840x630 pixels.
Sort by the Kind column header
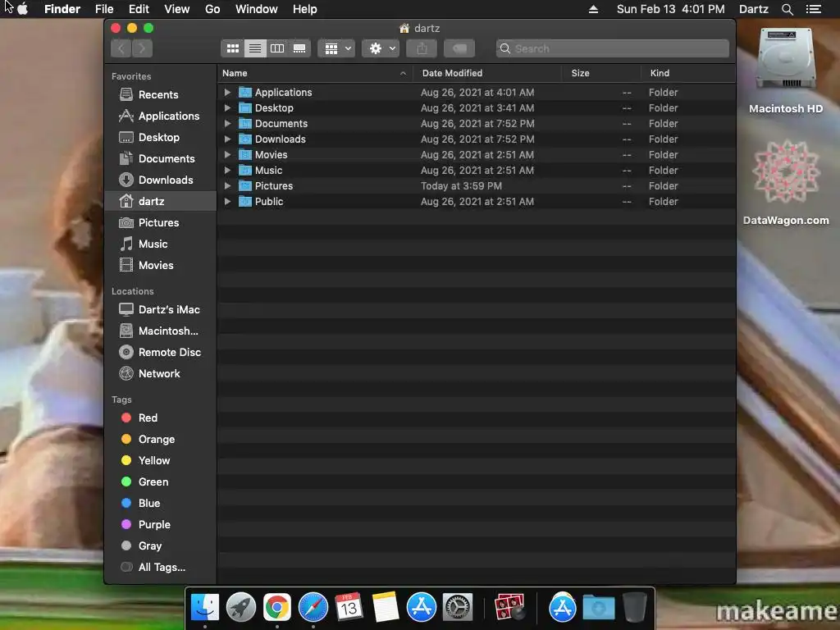click(688, 73)
